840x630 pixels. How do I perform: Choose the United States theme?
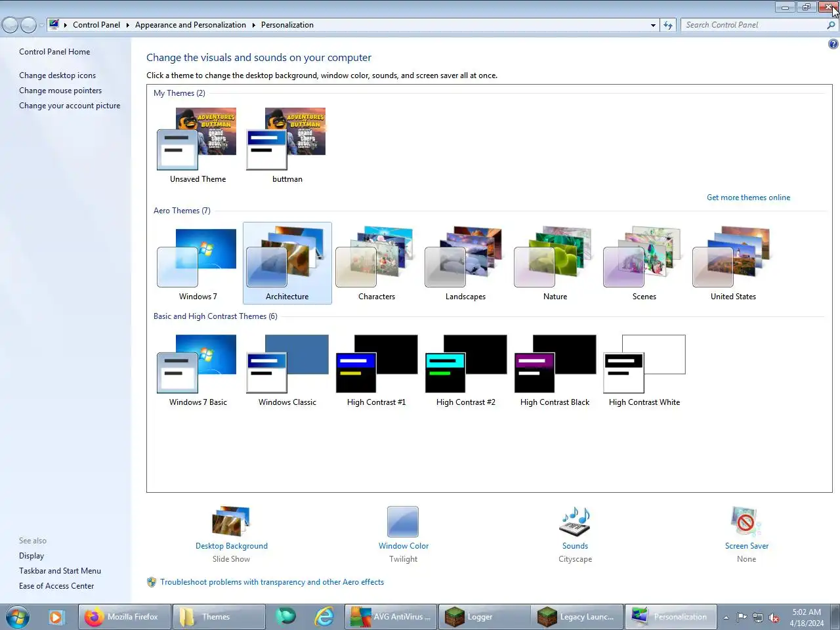coord(733,263)
